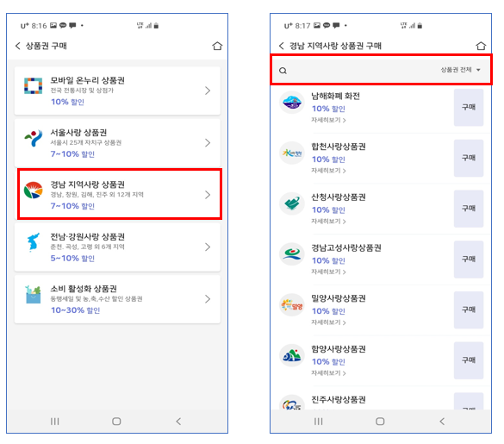Tap back arrow on 상품권 구매 screen
This screenshot has height=444, width=504.
[x=18, y=46]
